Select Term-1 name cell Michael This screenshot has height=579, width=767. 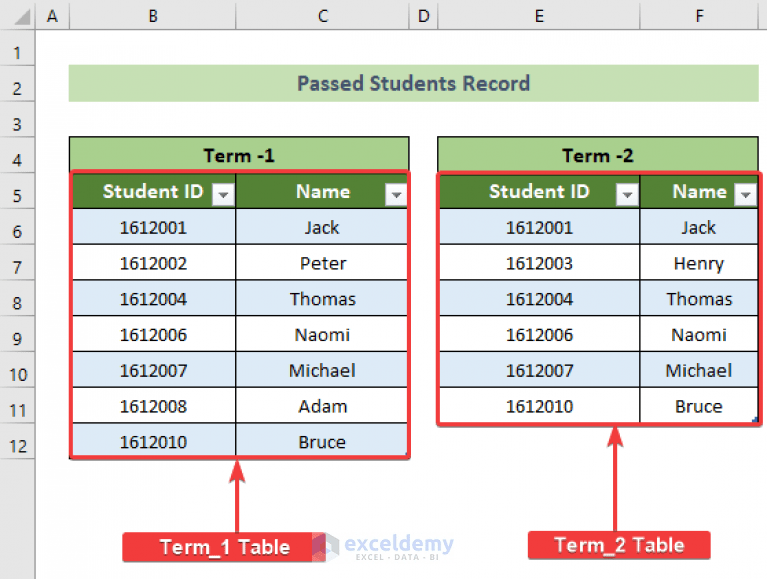click(x=322, y=370)
